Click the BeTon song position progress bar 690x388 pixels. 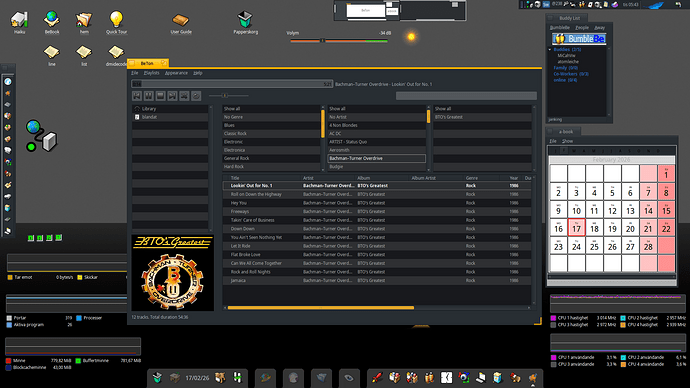click(232, 84)
